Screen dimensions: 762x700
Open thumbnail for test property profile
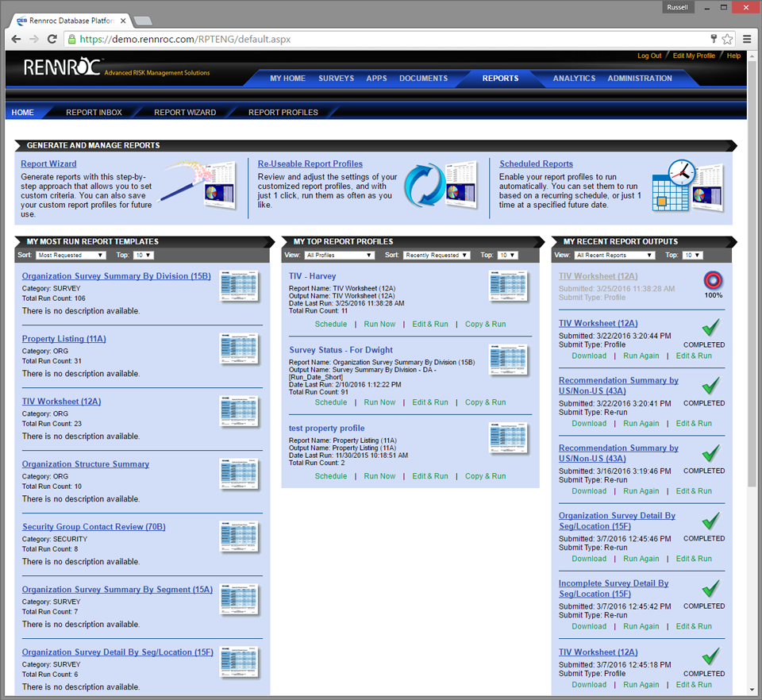click(508, 438)
